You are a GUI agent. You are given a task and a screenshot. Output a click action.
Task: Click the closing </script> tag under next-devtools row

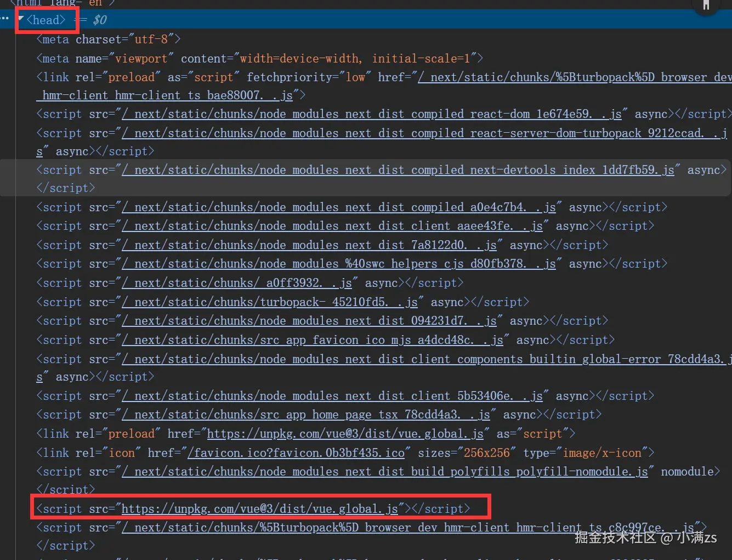pyautogui.click(x=66, y=188)
